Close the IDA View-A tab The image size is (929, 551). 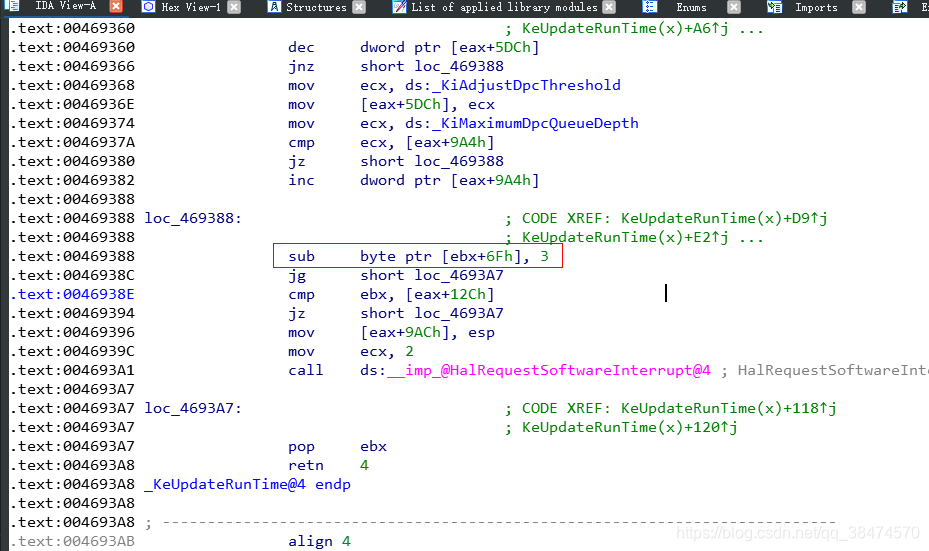pyautogui.click(x=116, y=6)
